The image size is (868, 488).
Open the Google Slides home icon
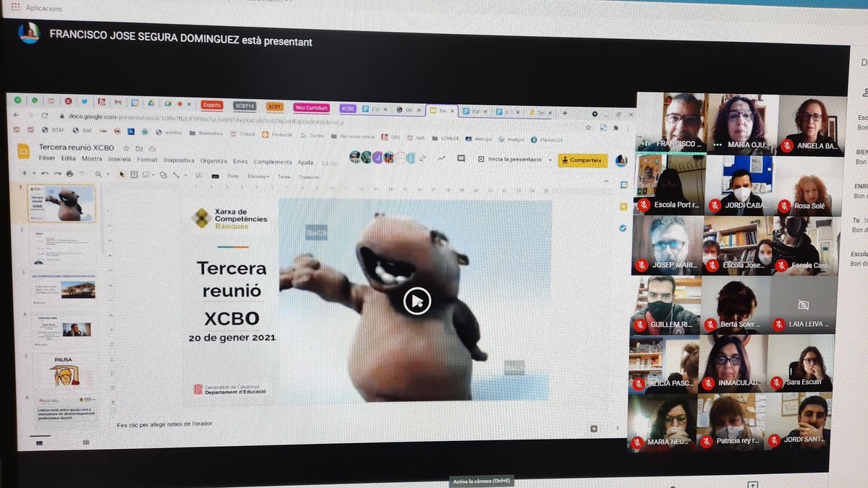[23, 150]
